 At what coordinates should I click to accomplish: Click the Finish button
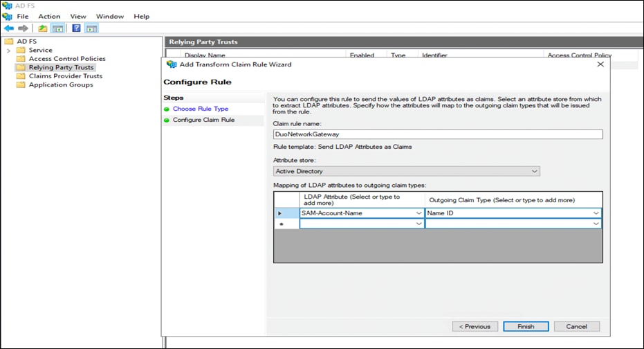coord(526,326)
